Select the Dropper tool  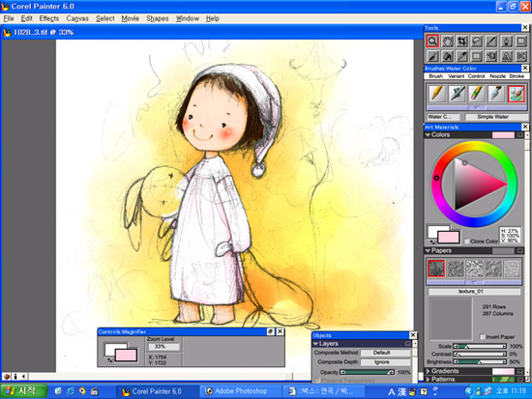[x=462, y=56]
